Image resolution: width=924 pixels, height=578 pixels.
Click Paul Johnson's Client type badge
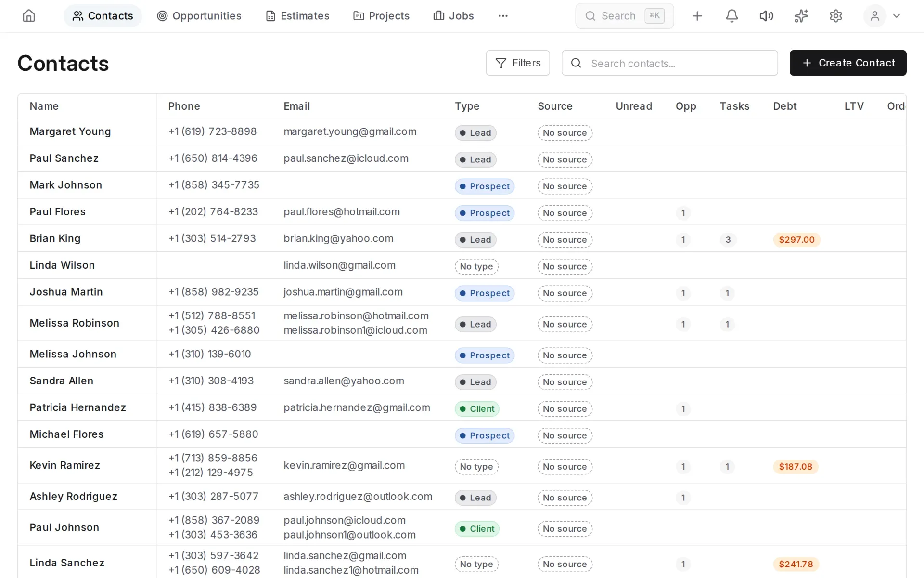click(477, 529)
